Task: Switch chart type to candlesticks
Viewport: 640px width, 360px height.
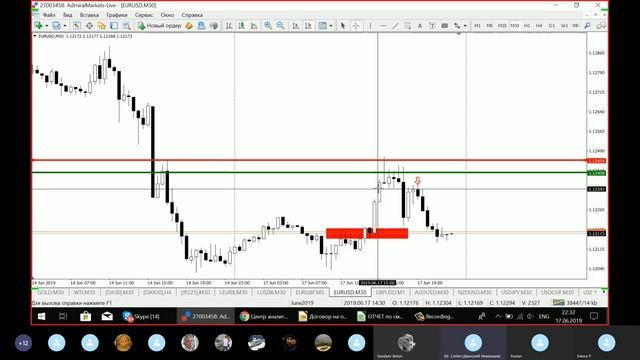Action: click(242, 26)
